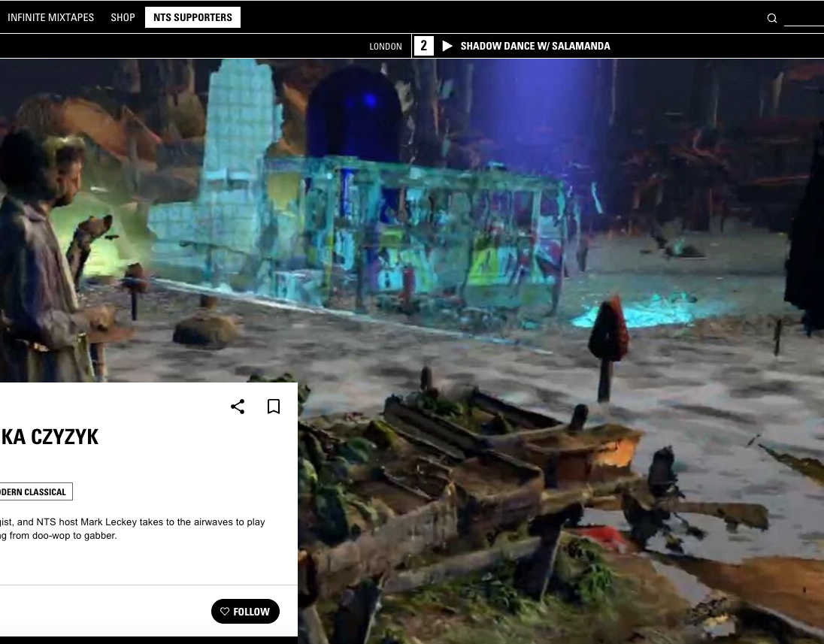Click the London location label
Viewport: 824px width, 644px height.
pos(386,47)
